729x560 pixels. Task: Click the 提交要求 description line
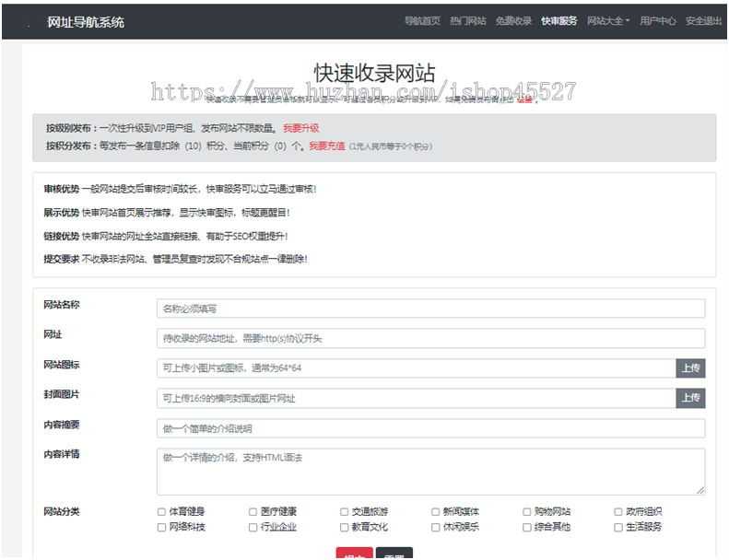175,259
